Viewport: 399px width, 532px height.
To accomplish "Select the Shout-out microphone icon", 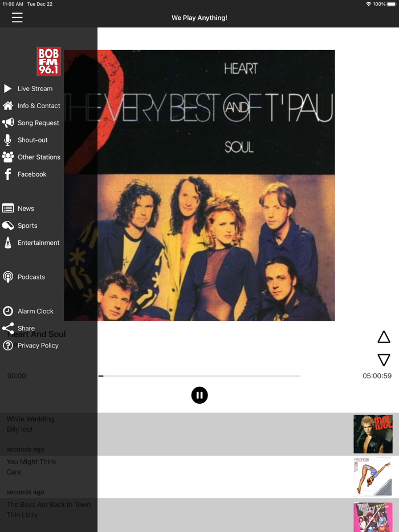I will 7,140.
